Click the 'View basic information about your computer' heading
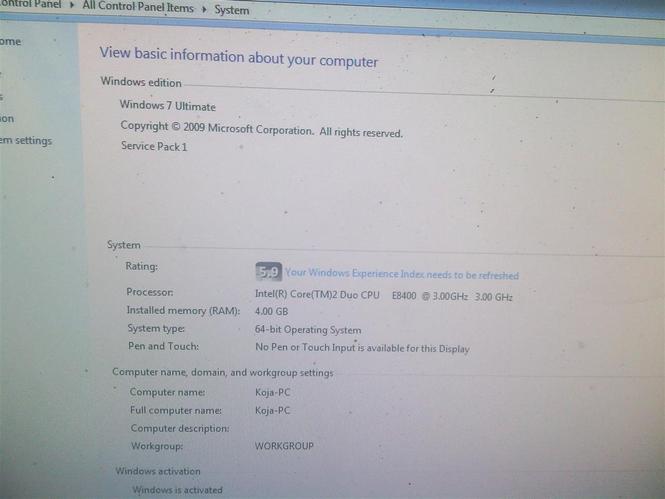 238,57
